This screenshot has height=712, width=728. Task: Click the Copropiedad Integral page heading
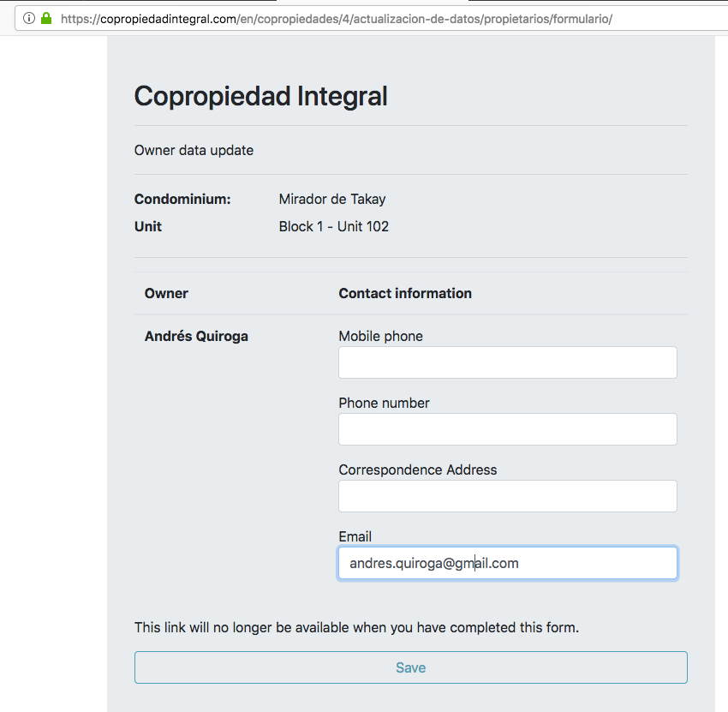261,96
